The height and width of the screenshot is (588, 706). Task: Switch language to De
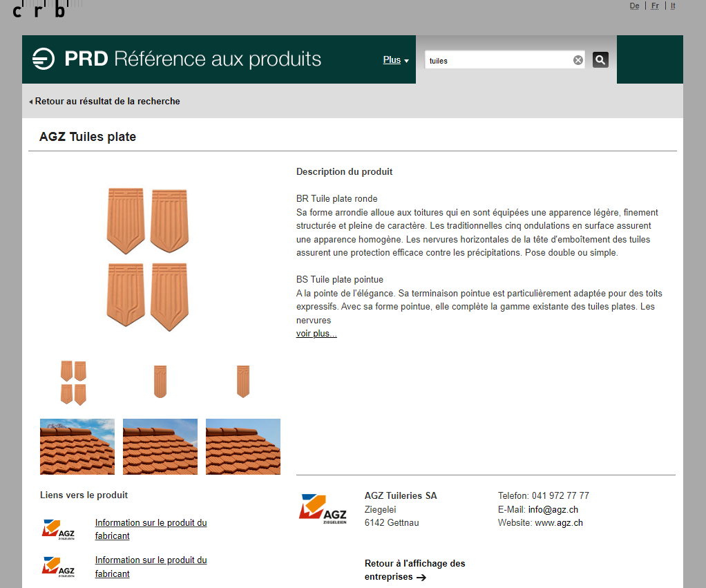634,6
